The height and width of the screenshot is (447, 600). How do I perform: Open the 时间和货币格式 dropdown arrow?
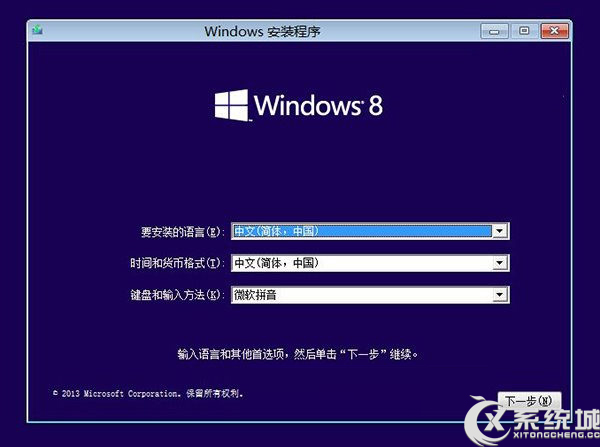pos(499,263)
